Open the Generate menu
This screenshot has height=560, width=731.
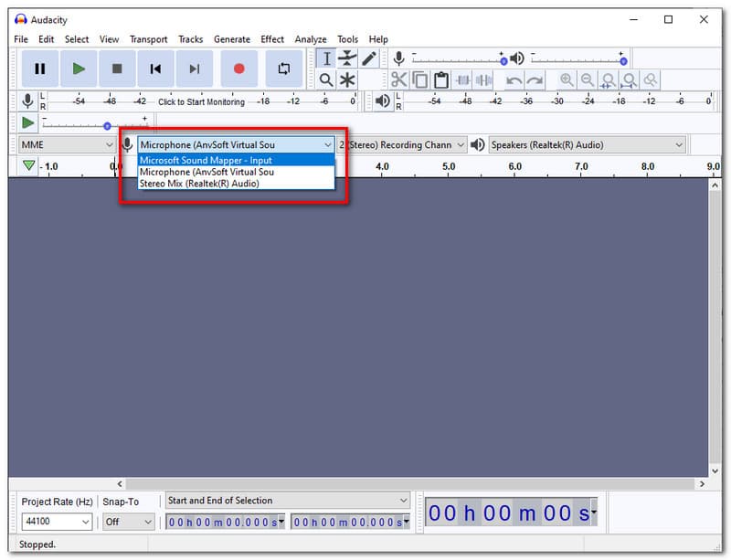[x=232, y=39]
